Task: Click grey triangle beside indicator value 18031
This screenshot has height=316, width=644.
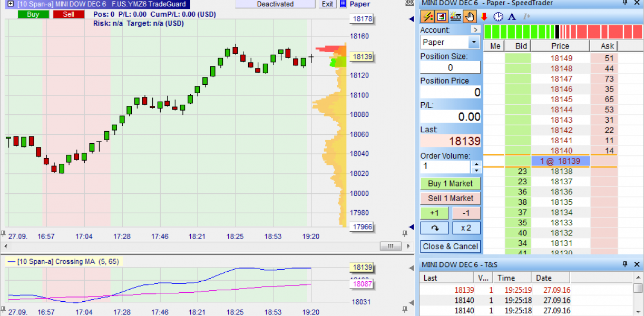Action: pos(412,302)
